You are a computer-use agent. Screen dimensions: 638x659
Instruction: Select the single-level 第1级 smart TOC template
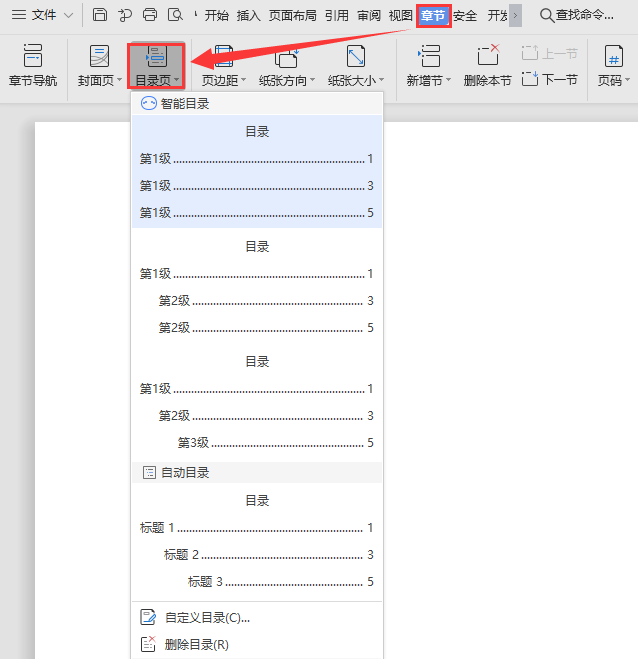pyautogui.click(x=257, y=172)
